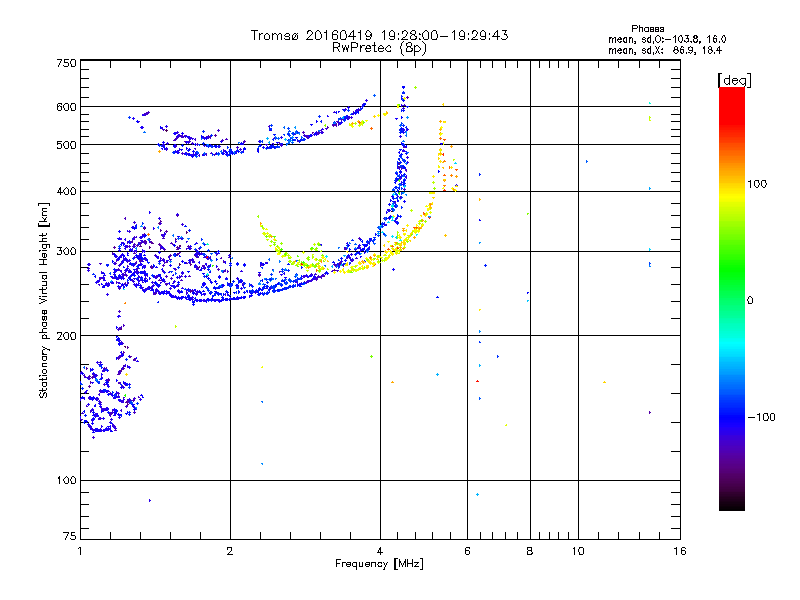Click the "750" height axis tick label

point(66,63)
